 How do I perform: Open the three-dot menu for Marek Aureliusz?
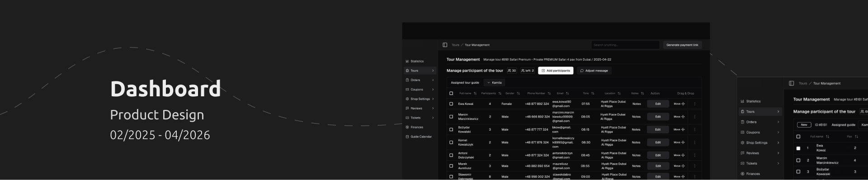click(695, 166)
